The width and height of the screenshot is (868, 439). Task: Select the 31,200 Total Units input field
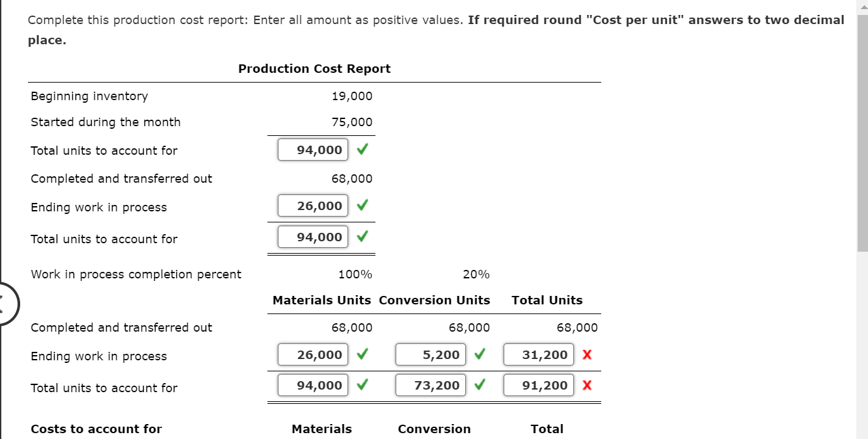point(538,354)
